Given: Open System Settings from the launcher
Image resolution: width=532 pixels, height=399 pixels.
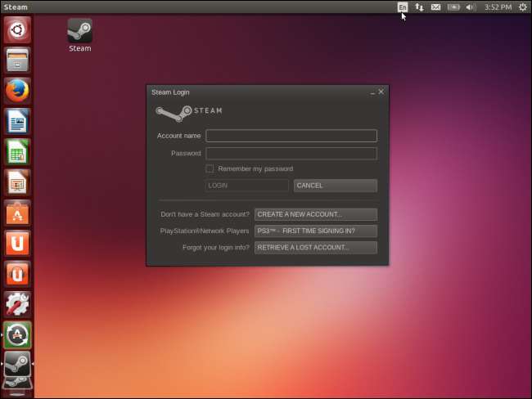Looking at the screenshot, I should point(17,303).
